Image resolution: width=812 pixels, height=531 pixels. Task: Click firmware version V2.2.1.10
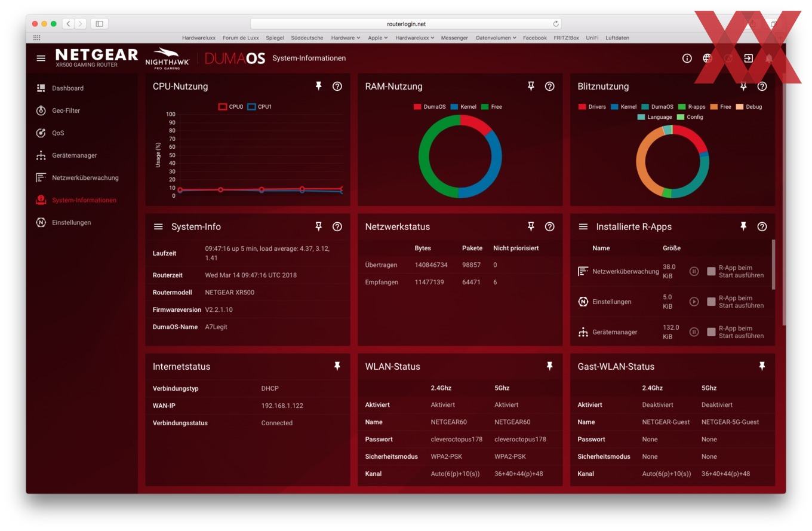(x=219, y=309)
